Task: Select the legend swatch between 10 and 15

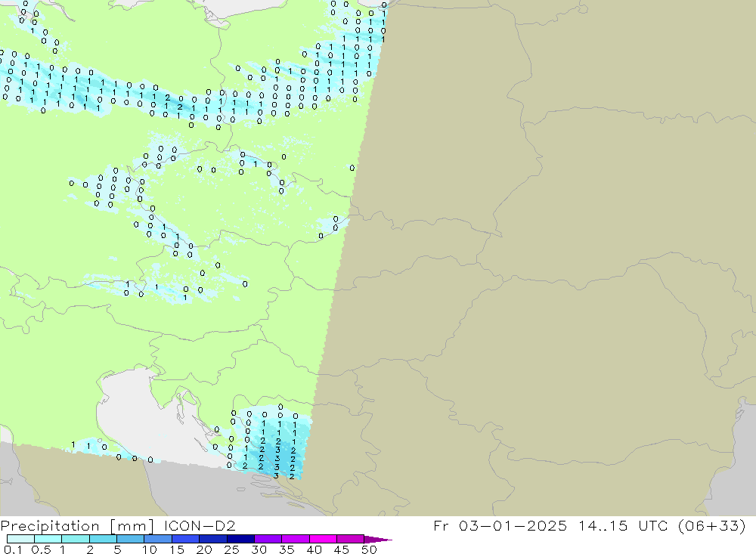Action: pos(158,539)
